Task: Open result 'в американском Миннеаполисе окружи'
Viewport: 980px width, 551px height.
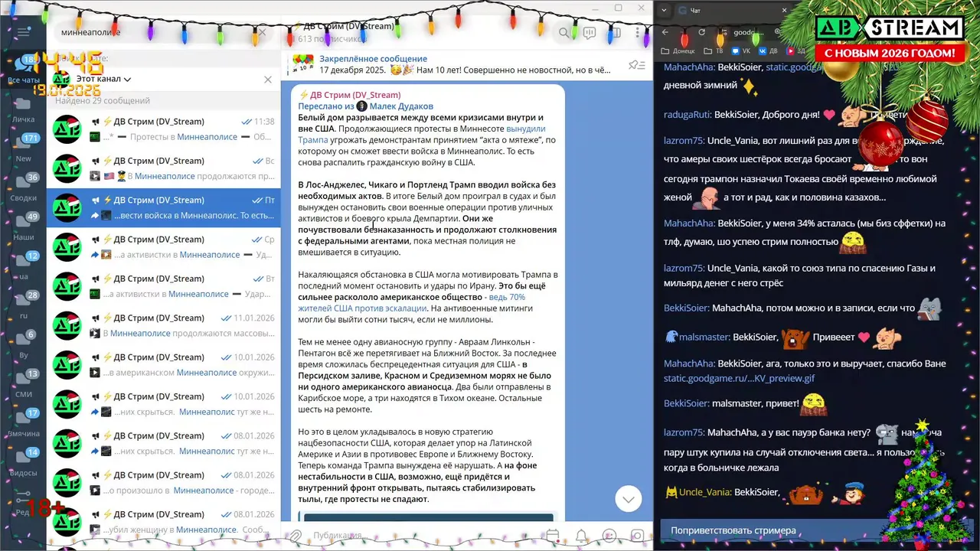Action: (163, 365)
